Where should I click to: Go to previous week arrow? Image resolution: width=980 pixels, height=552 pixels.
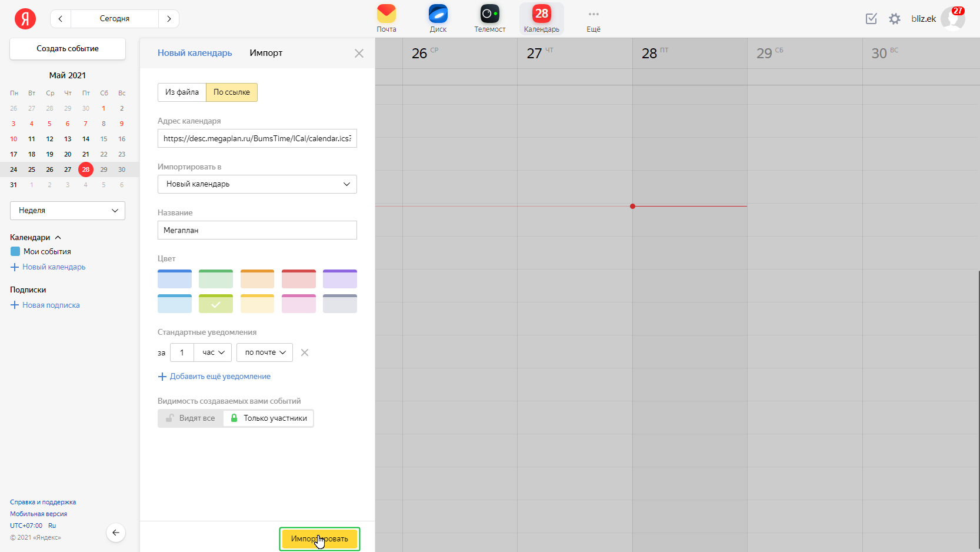61,19
